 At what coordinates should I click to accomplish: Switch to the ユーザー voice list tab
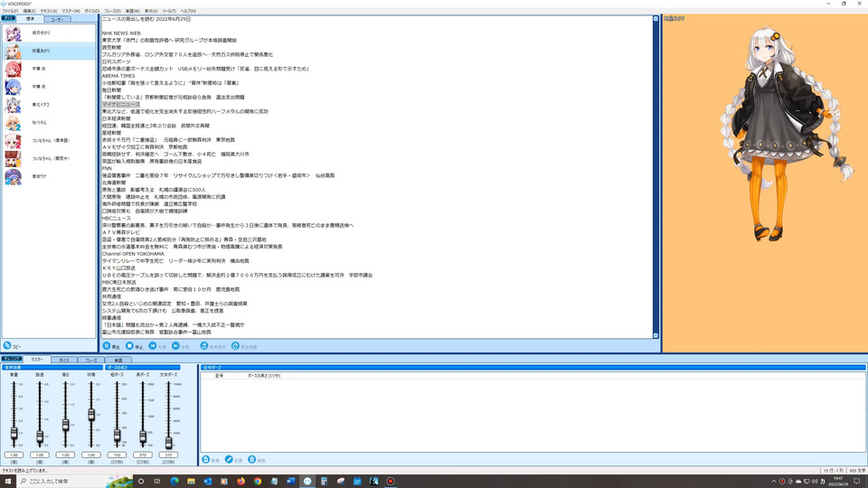(57, 19)
